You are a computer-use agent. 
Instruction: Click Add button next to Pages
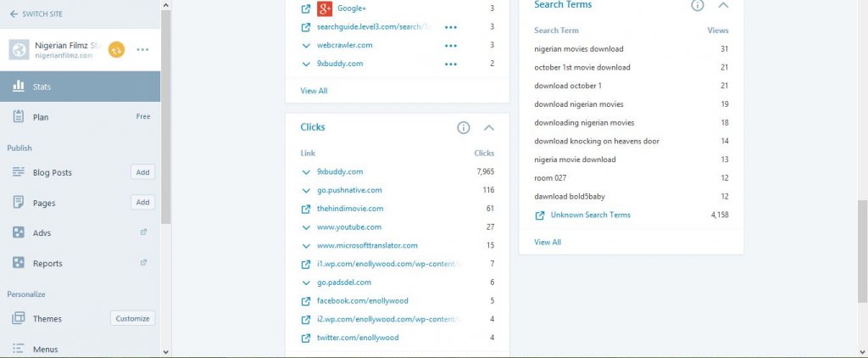tap(142, 203)
